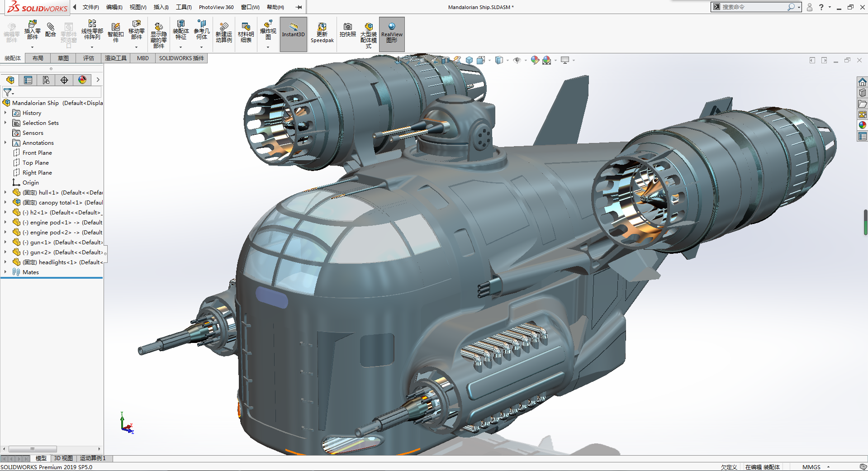Click the Previous View icon in the view toolbar
Viewport: 868px width, 471px height.
[434, 60]
